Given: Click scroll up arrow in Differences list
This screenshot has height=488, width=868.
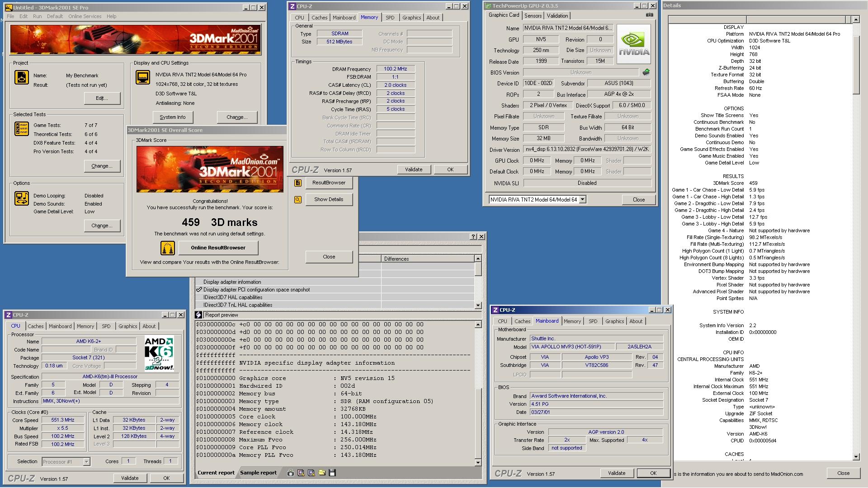Looking at the screenshot, I should [478, 258].
